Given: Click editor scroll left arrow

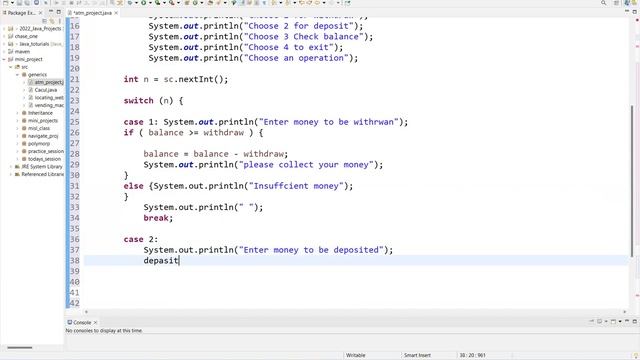Looking at the screenshot, I should click(86, 312).
